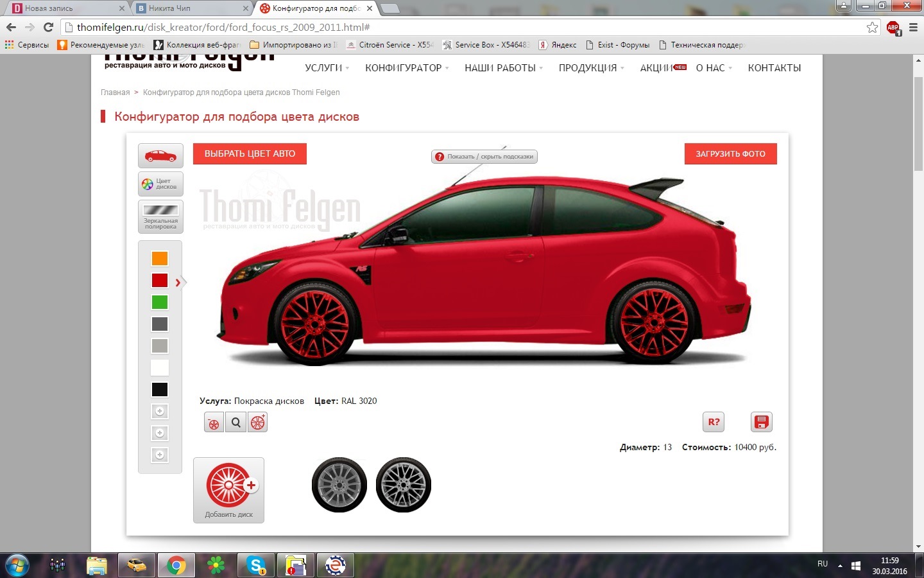Open Windows Explorer from the taskbar

[x=97, y=565]
